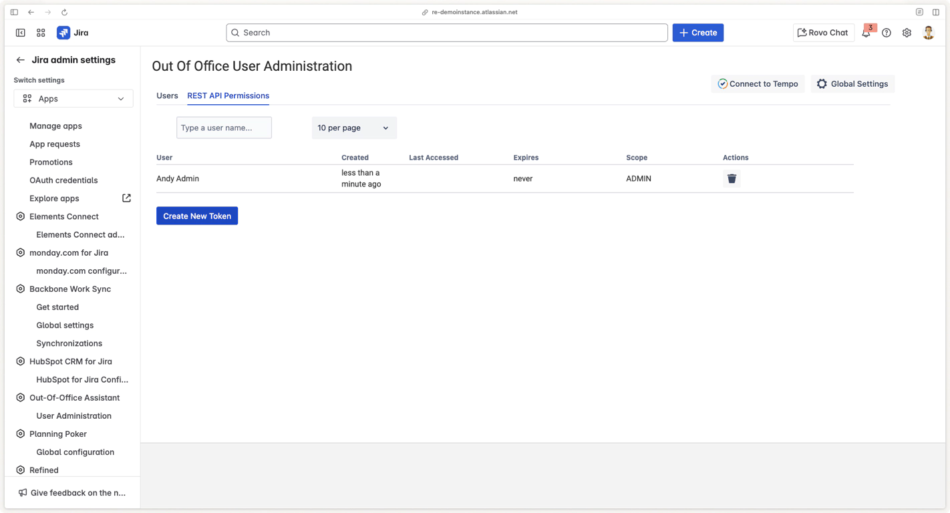
Task: Open the app switcher grid icon
Action: click(41, 33)
